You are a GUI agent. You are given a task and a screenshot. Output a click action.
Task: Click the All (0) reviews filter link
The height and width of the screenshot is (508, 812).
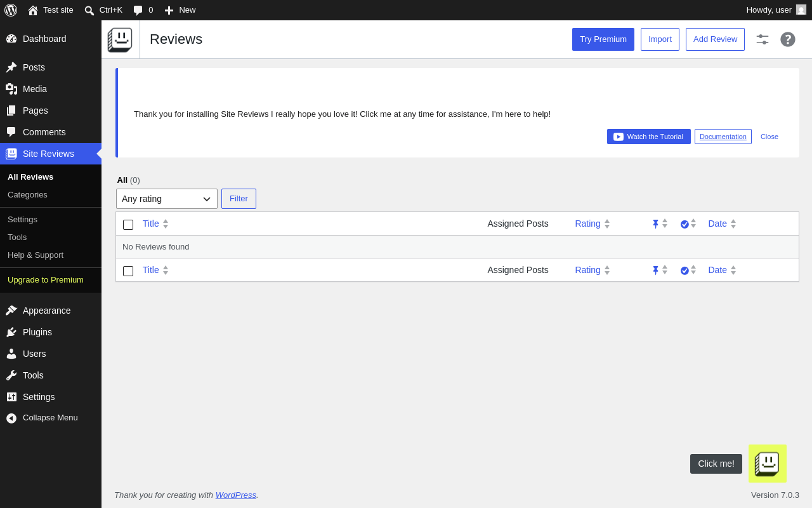(128, 180)
